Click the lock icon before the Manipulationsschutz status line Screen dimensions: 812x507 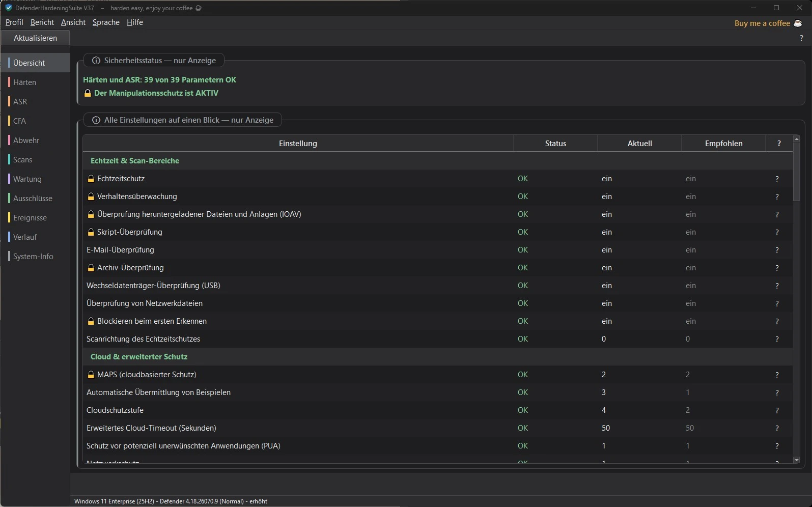click(88, 93)
